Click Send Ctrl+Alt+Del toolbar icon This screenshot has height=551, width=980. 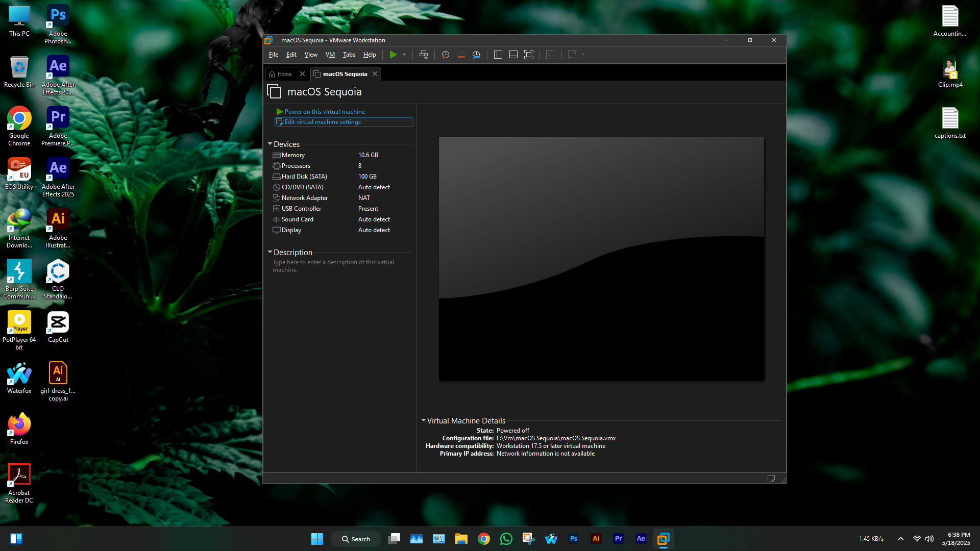click(423, 55)
